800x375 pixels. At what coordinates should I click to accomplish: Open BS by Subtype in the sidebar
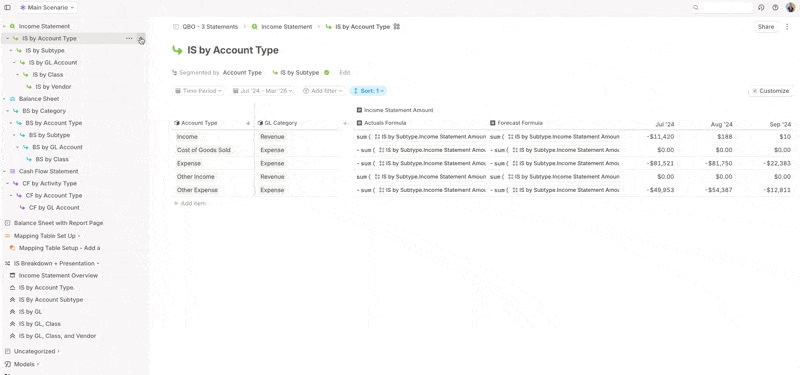coord(49,135)
